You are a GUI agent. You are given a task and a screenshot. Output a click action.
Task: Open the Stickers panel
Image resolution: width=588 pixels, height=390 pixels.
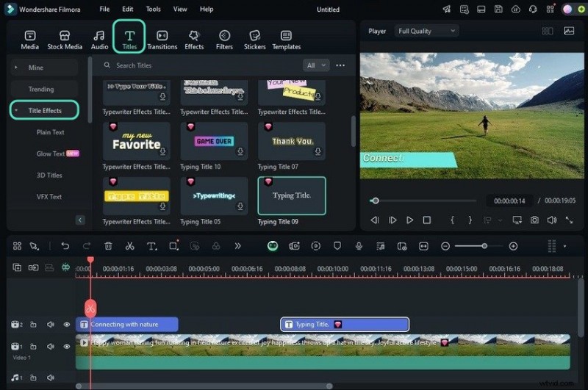point(254,40)
